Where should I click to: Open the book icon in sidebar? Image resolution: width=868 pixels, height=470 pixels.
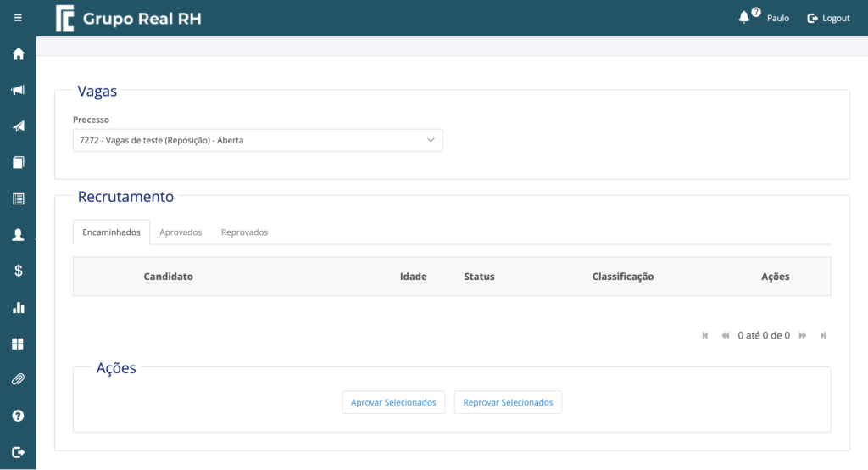coord(19,162)
